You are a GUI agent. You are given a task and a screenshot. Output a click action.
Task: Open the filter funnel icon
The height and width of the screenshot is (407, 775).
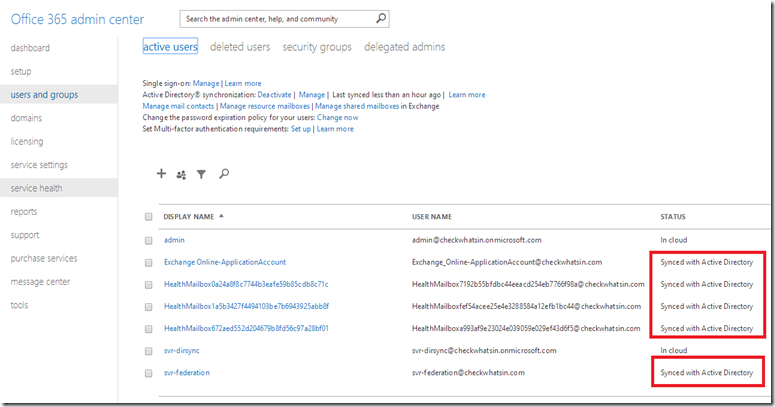[201, 174]
